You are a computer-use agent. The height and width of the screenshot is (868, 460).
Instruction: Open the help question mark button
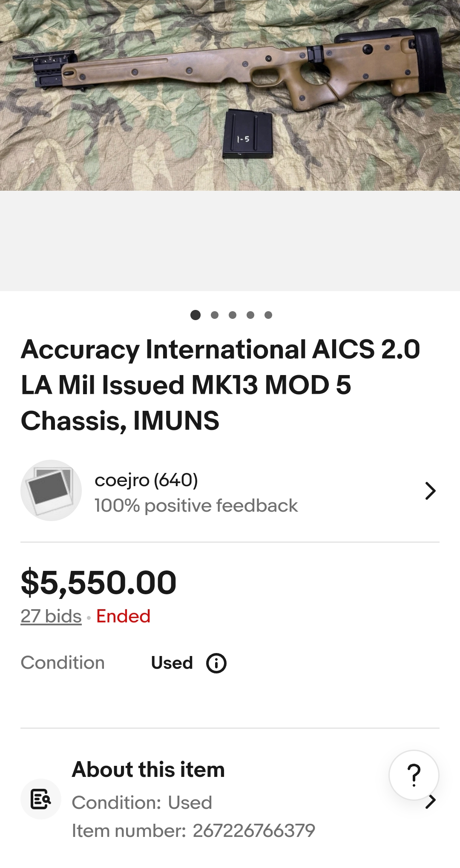coord(414,775)
